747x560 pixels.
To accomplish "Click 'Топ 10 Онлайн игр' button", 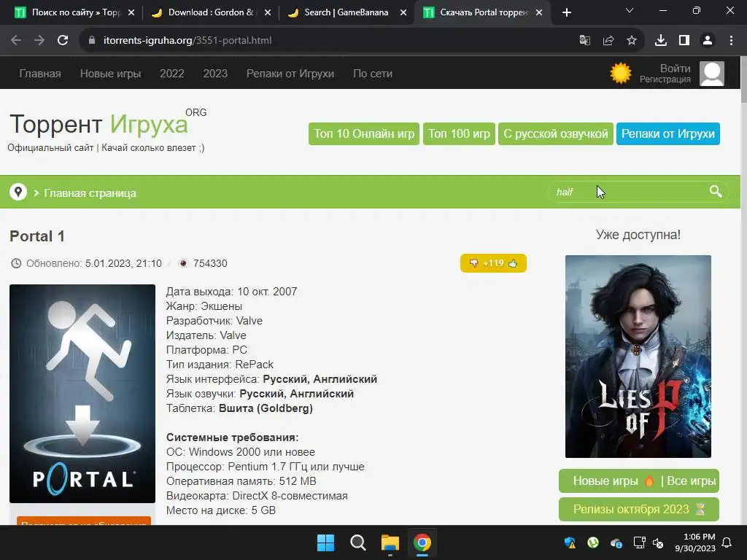I will pos(364,134).
